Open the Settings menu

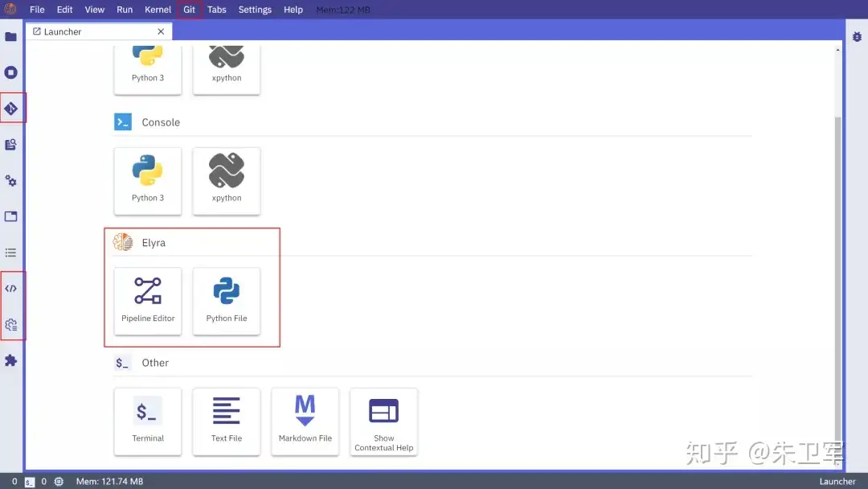255,10
